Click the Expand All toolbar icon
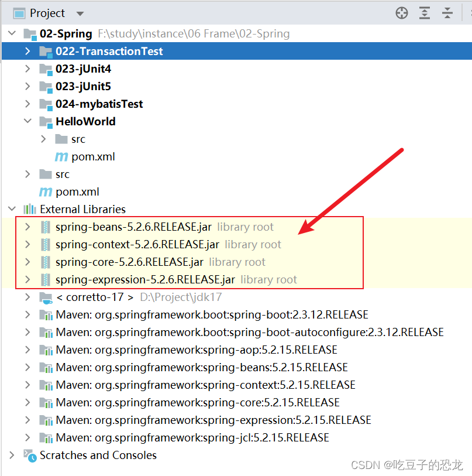472x476 pixels. point(425,13)
